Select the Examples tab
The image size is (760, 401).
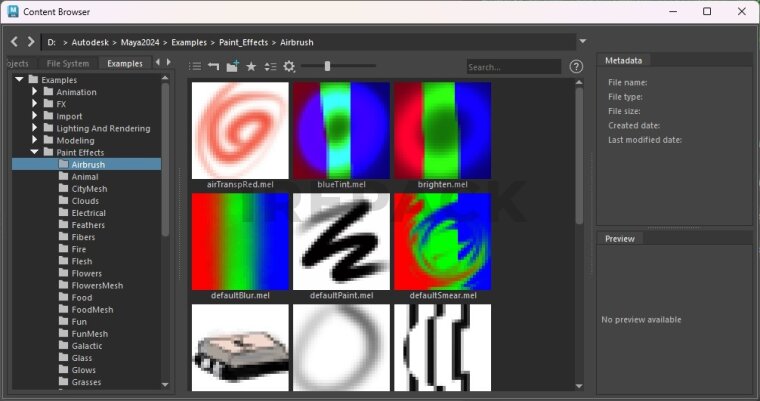125,64
